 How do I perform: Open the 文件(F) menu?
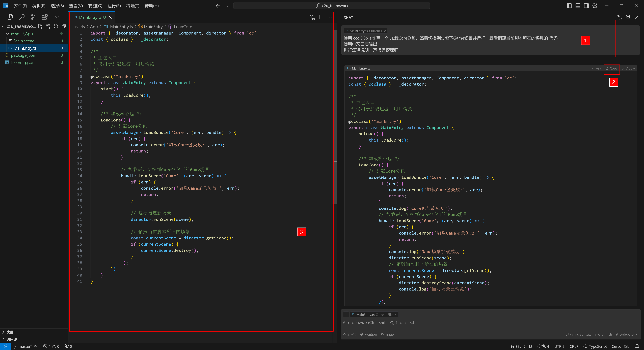point(20,6)
